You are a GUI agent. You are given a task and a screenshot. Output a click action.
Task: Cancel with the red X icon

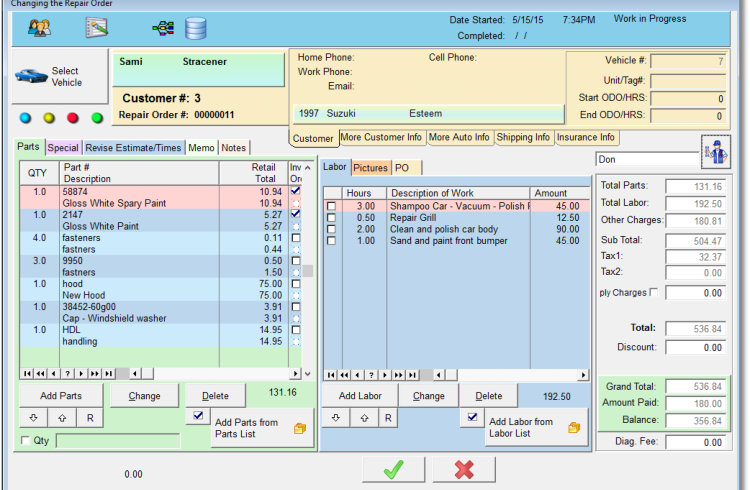point(463,468)
